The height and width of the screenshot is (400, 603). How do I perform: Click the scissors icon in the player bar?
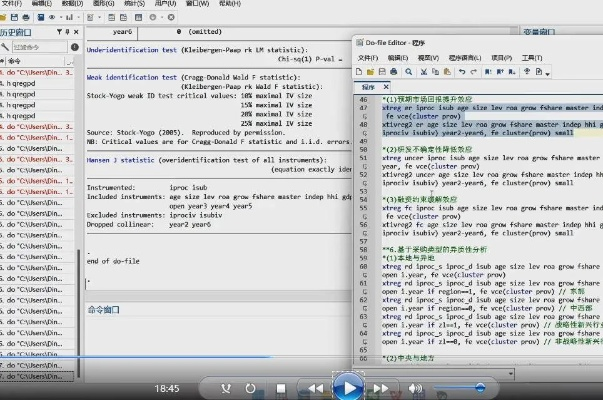pyautogui.click(x=227, y=388)
